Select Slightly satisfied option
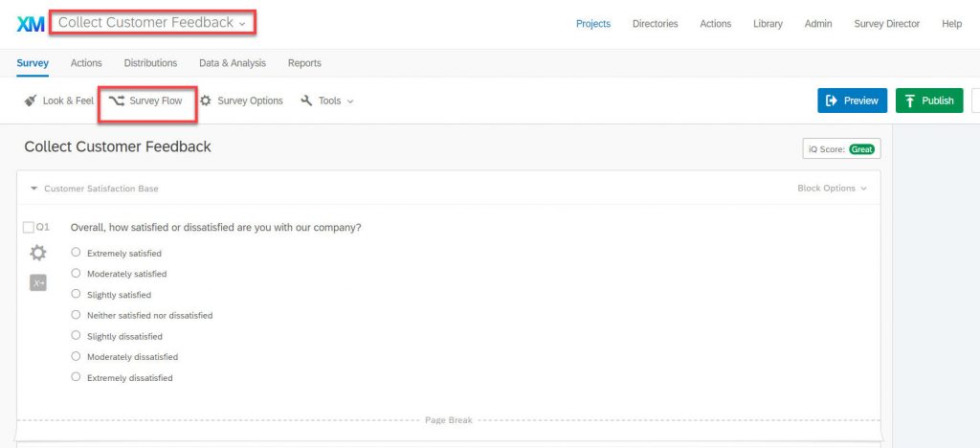 (76, 294)
